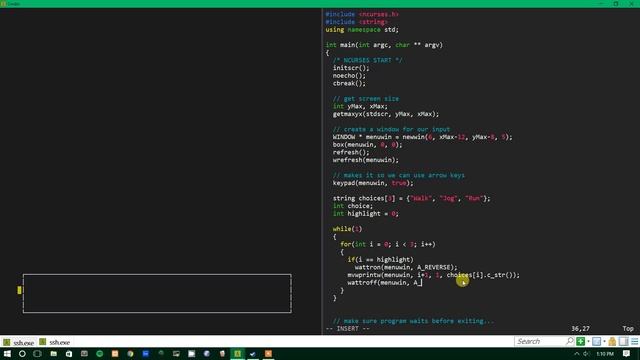The height and width of the screenshot is (360, 640).
Task: Open the clock showing 1:10 PM
Action: (x=605, y=354)
